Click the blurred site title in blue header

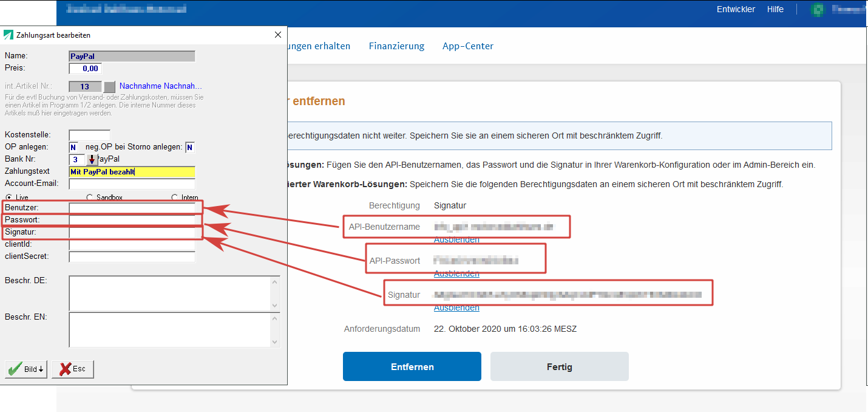point(126,9)
